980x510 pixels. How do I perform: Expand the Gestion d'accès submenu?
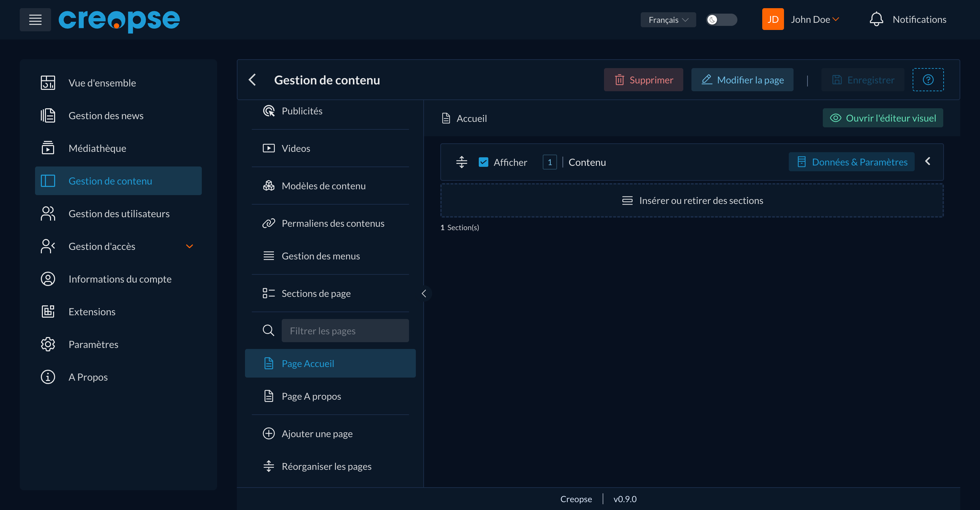pyautogui.click(x=190, y=246)
